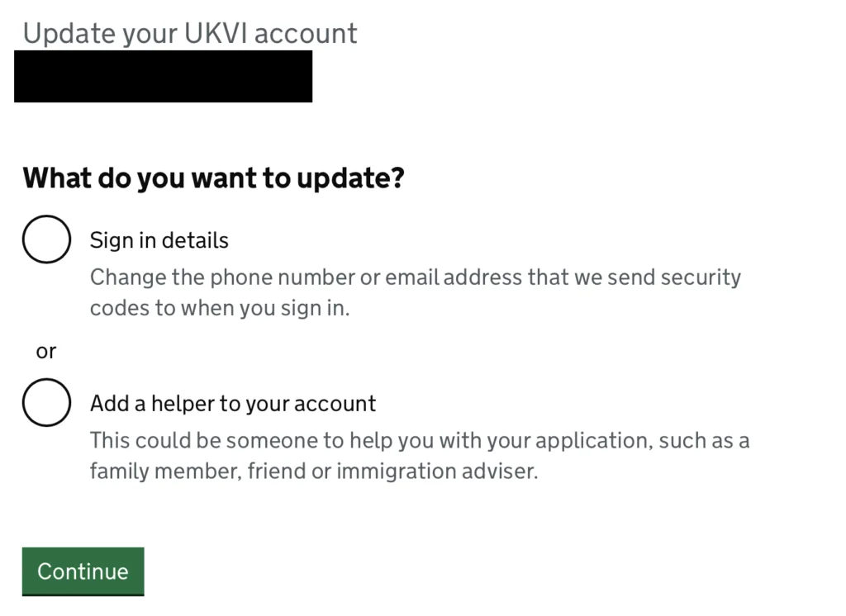Click the hint line starting "This could be someone"
Screen dimensions: 846x616
[x=419, y=439]
